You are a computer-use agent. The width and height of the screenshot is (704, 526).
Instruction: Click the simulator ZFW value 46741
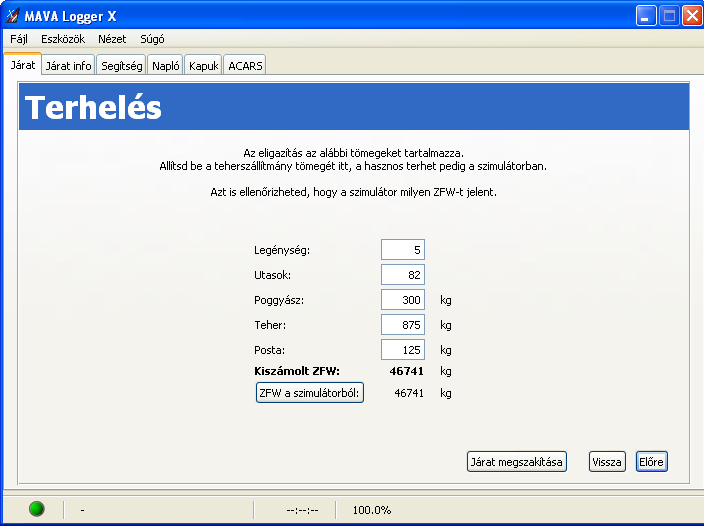tap(409, 393)
